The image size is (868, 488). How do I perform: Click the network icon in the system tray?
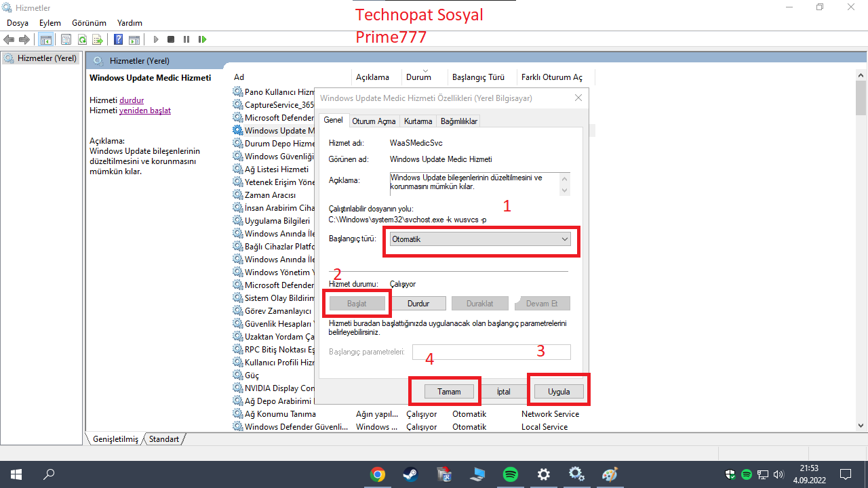(x=763, y=474)
